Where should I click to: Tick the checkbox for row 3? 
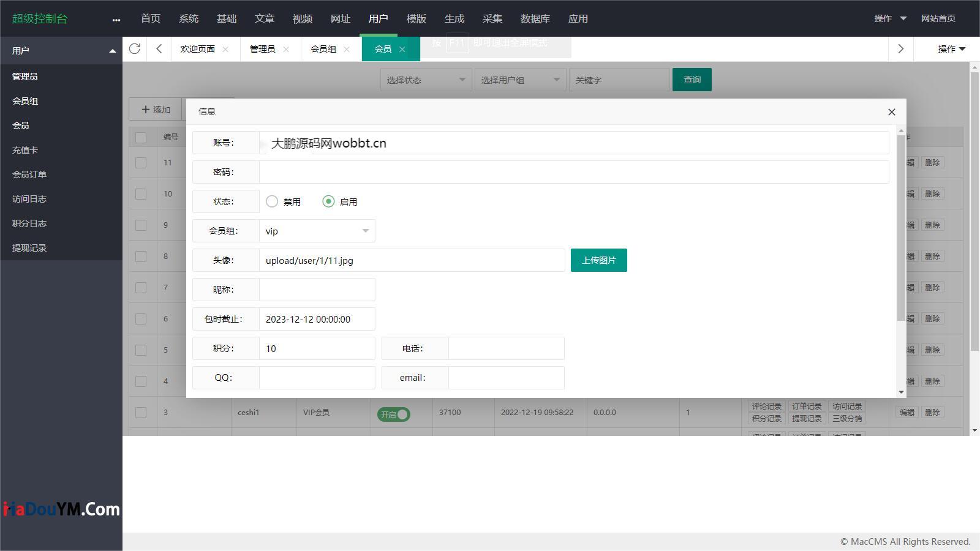(141, 413)
